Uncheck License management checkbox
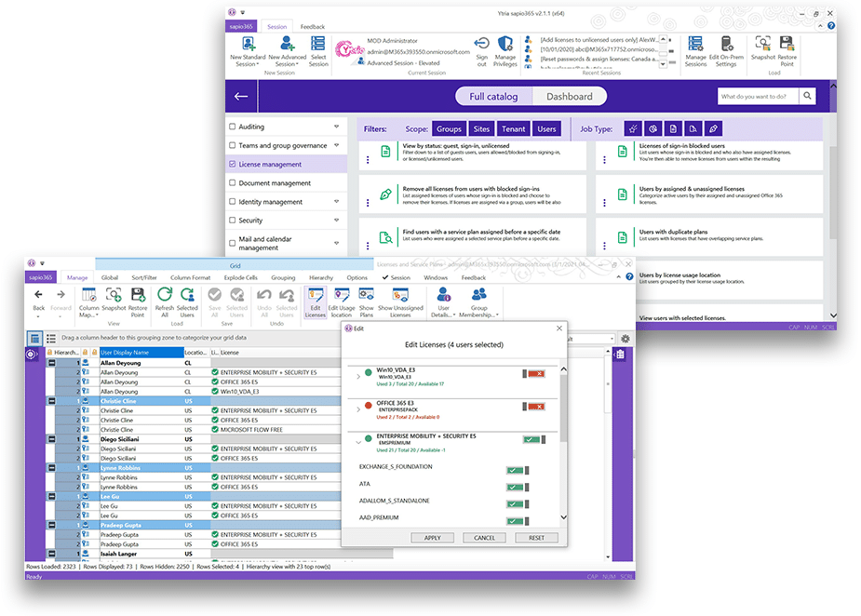 233,164
